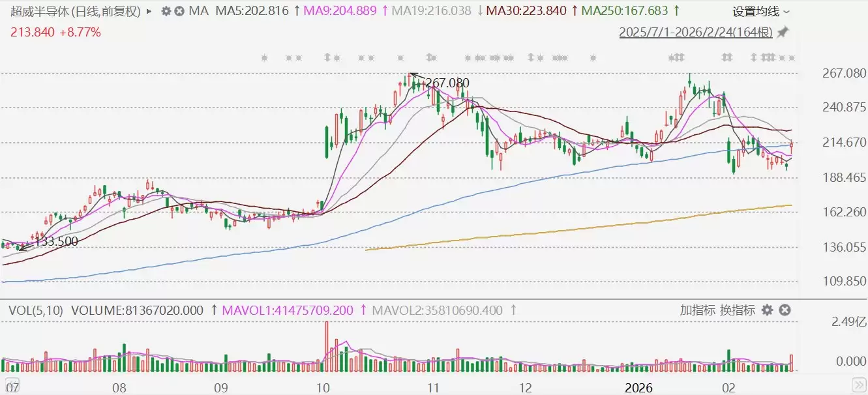
Task: Click 换指标 to switch indicator
Action: 737,310
